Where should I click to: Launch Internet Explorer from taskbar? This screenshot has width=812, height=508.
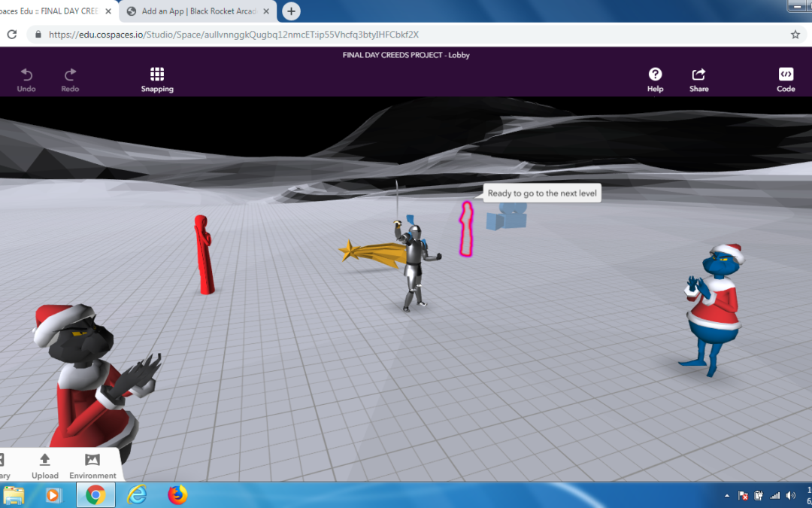pos(137,495)
